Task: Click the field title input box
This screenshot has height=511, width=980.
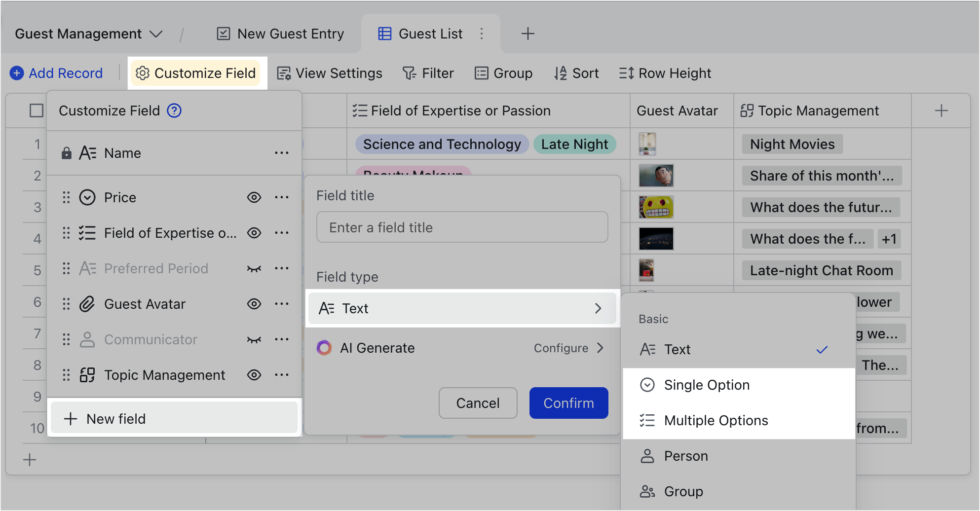Action: coord(462,227)
